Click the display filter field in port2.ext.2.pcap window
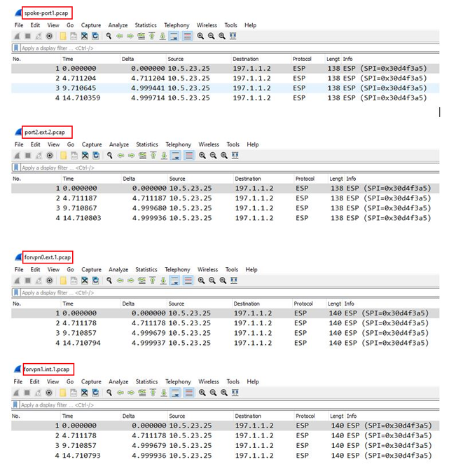 pos(229,168)
